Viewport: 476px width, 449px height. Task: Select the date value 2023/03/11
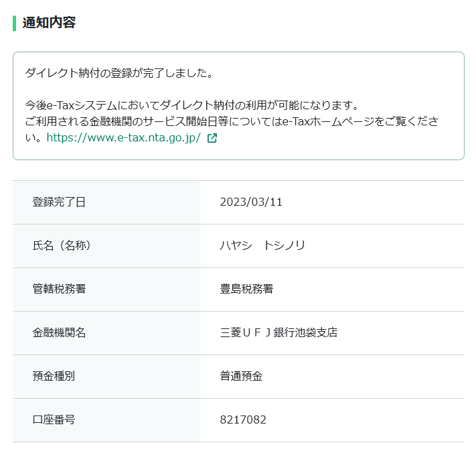coord(251,202)
